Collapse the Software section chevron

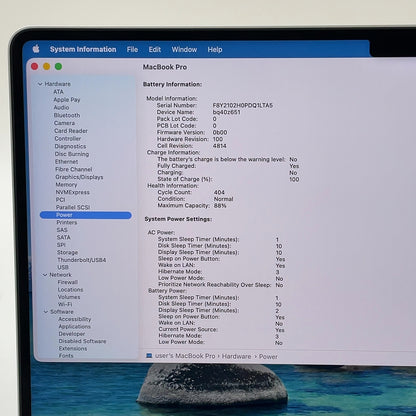[46, 312]
